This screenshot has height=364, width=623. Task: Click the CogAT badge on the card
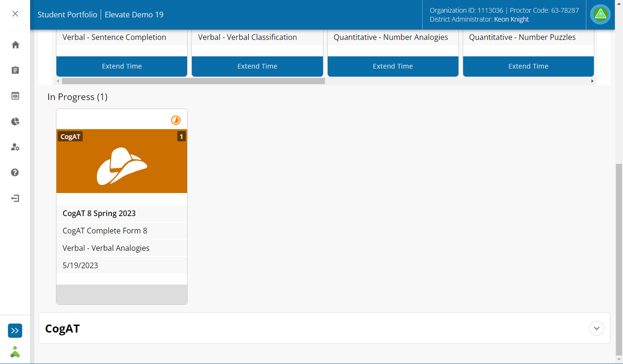point(71,137)
